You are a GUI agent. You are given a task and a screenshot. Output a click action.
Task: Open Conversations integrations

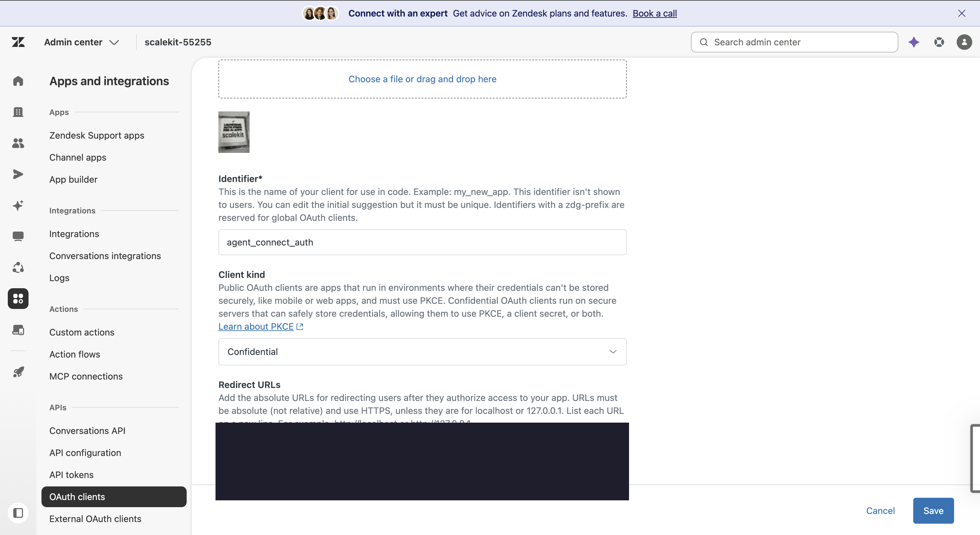coord(105,256)
